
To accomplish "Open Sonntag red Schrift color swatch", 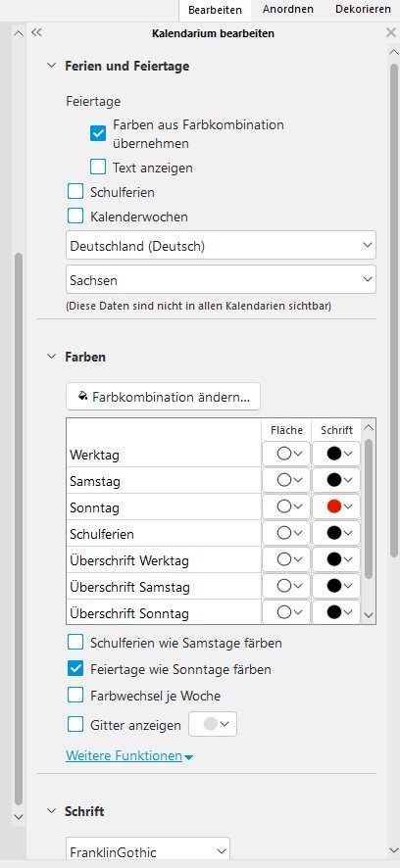I will pos(336,507).
